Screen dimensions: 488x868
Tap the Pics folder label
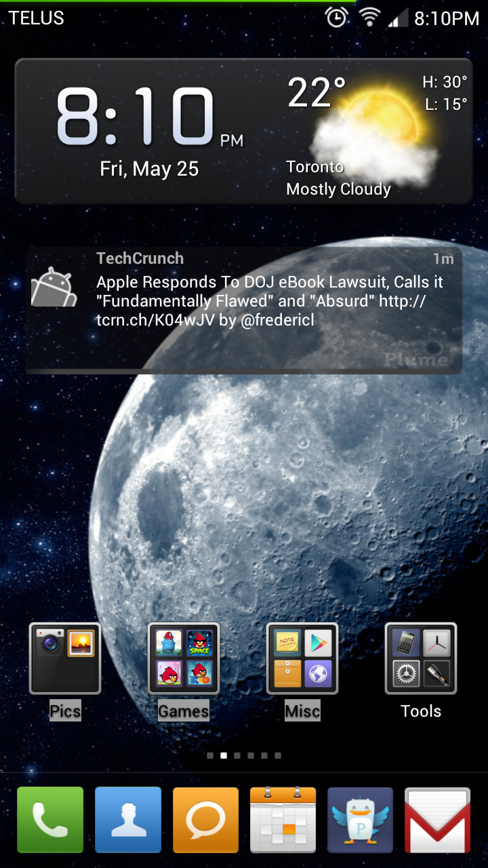(x=65, y=711)
